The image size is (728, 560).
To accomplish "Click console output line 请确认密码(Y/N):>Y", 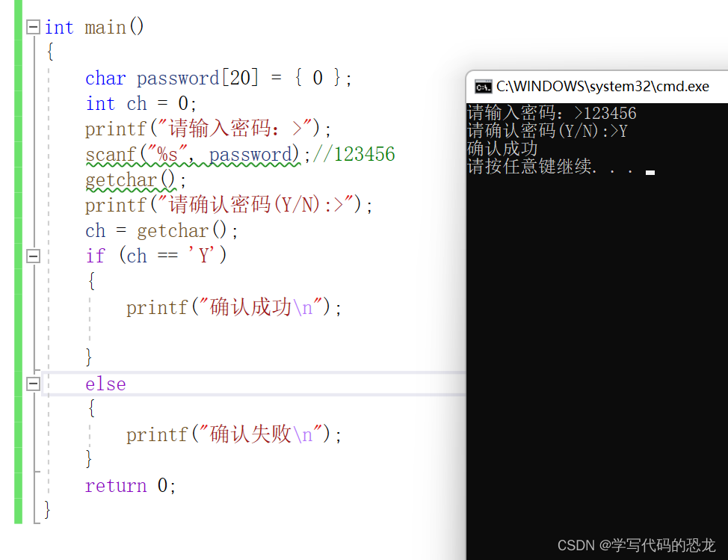I will [x=547, y=131].
